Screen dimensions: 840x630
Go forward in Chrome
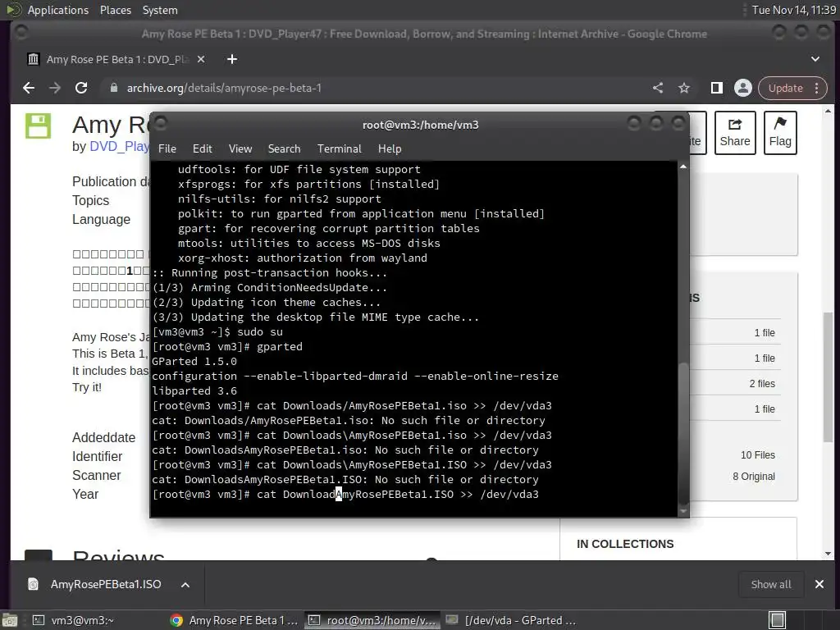pos(55,88)
